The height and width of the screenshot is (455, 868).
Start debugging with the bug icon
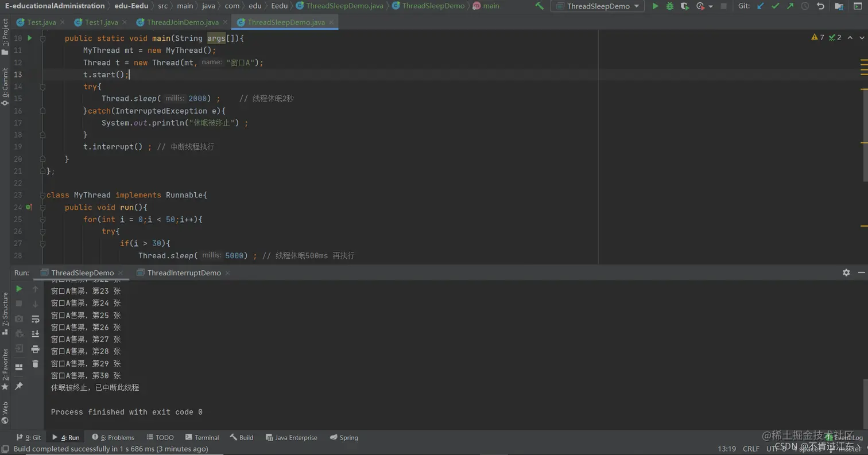tap(670, 6)
